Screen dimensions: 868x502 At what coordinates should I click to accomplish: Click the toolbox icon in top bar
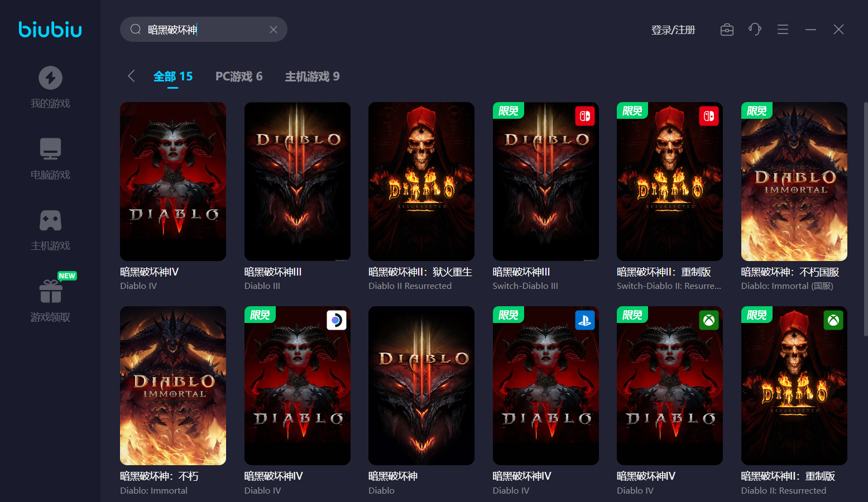point(727,30)
